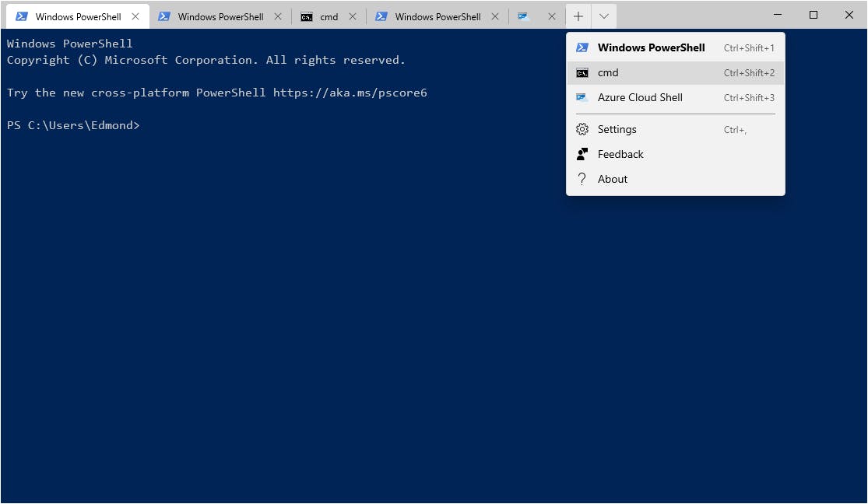Click the Feedback person icon
The height and width of the screenshot is (504, 868).
[x=582, y=154]
